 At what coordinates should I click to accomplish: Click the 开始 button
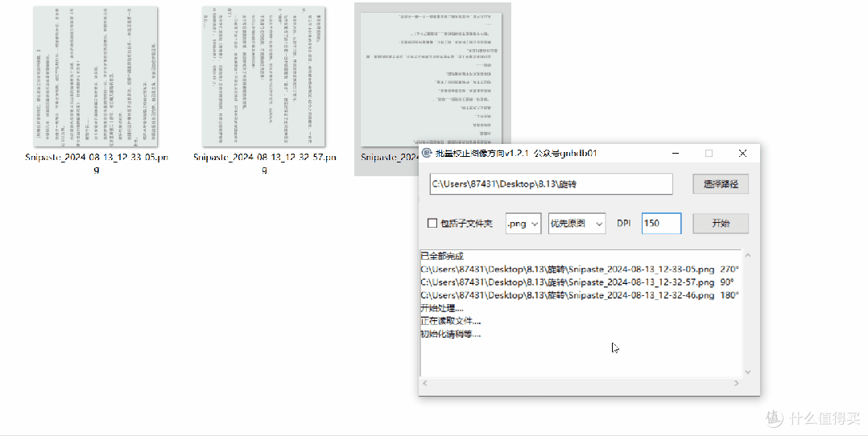720,224
